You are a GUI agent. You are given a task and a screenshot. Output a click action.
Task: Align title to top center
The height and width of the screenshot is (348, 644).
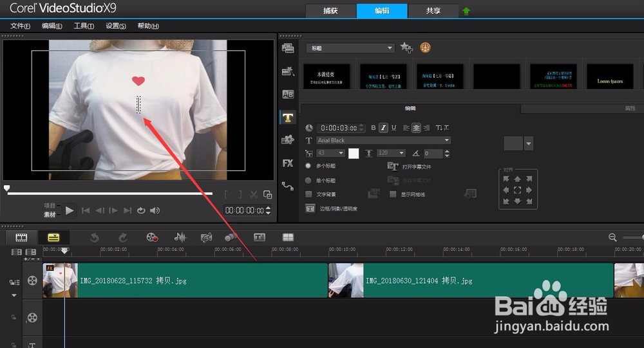pyautogui.click(x=518, y=179)
